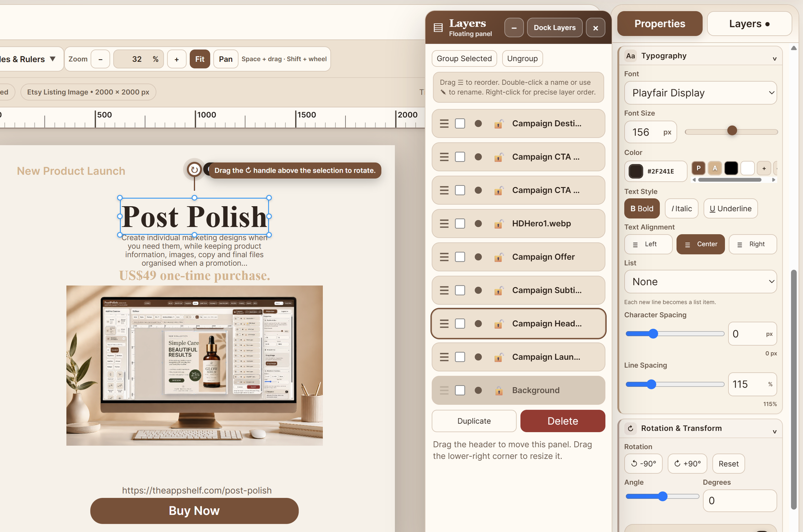Screen dimensions: 803x532
Task: Click the lock icon on Campaign Desti... layer
Action: click(x=498, y=123)
